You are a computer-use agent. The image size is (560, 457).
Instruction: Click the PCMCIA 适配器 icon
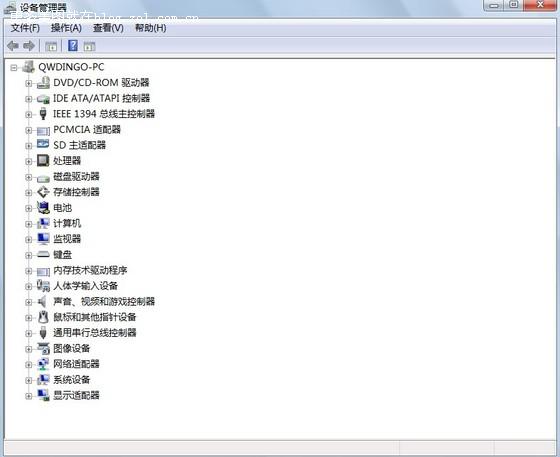[x=43, y=130]
